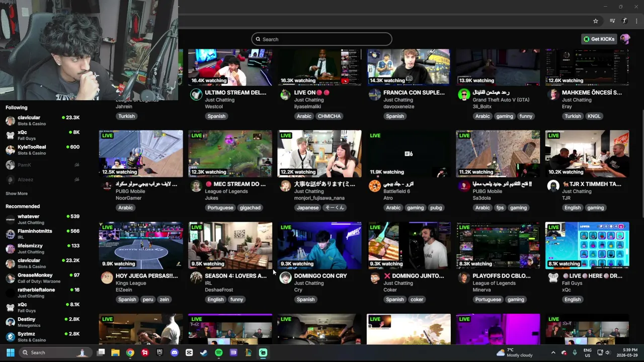Open PLAYOFFS DO CBLO stream title
Screen dimensions: 644x362
502,276
